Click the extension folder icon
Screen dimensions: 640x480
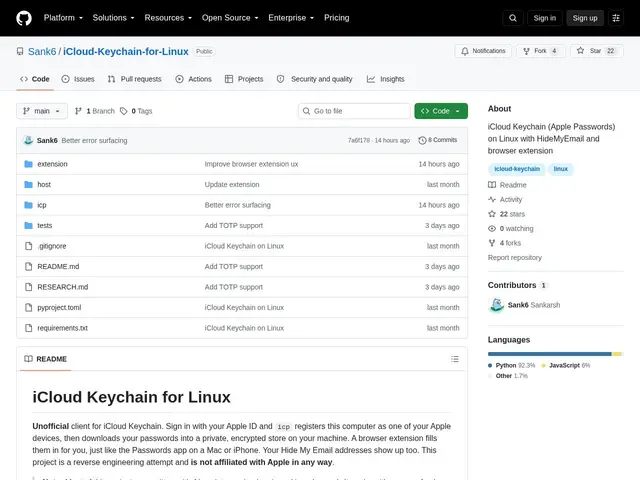(x=28, y=164)
